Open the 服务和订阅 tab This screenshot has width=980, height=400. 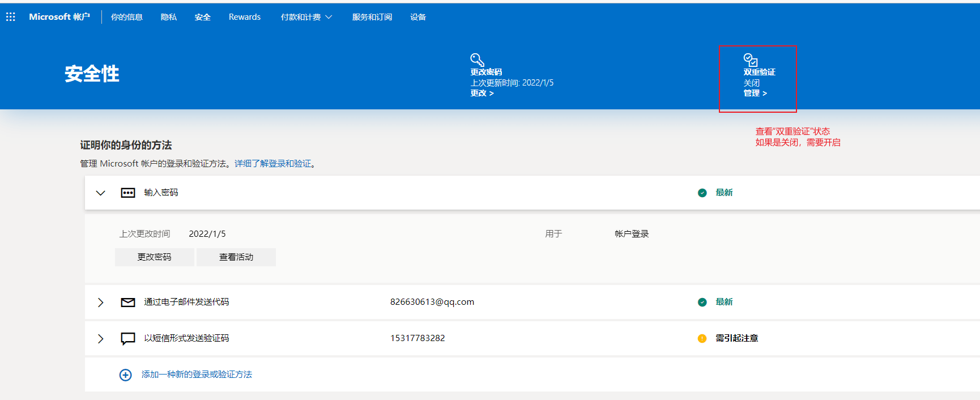coord(372,17)
